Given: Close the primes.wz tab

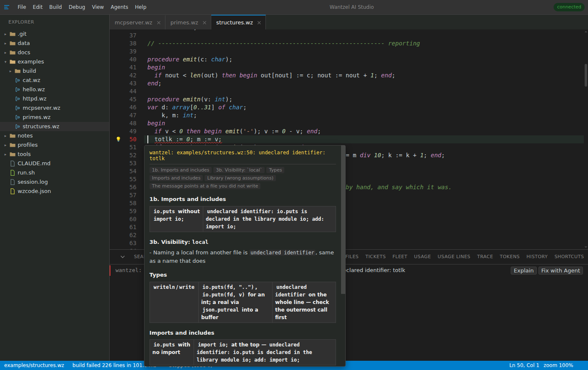Looking at the screenshot, I should tap(205, 23).
